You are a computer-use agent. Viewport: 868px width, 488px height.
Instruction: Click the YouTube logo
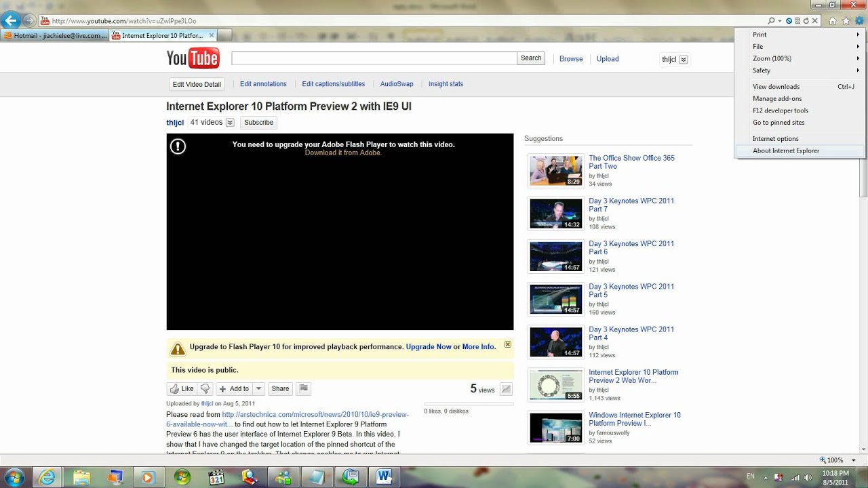pyautogui.click(x=193, y=58)
